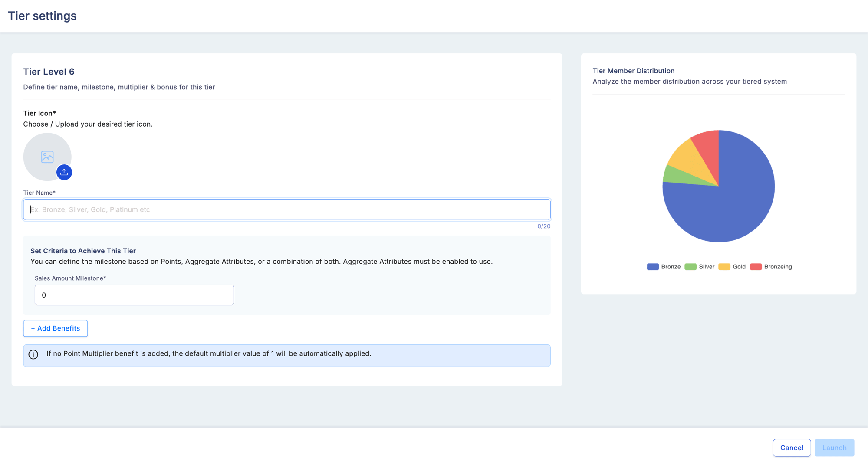
Task: Click the point multiplier default notice text
Action: pyautogui.click(x=209, y=353)
